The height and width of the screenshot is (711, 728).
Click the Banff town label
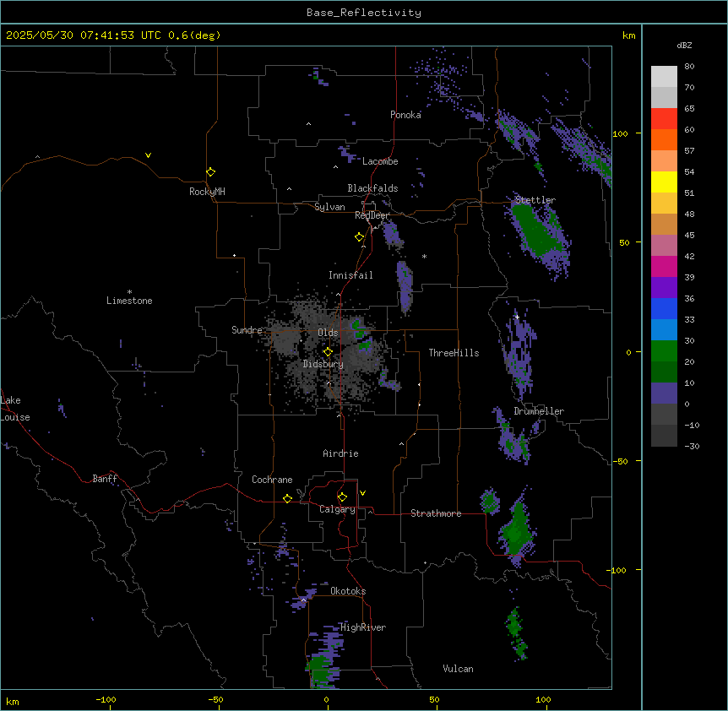tap(105, 479)
